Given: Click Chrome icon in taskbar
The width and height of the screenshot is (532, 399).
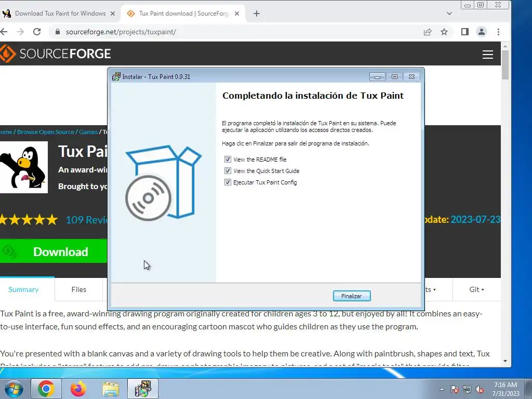Looking at the screenshot, I should click(x=46, y=389).
